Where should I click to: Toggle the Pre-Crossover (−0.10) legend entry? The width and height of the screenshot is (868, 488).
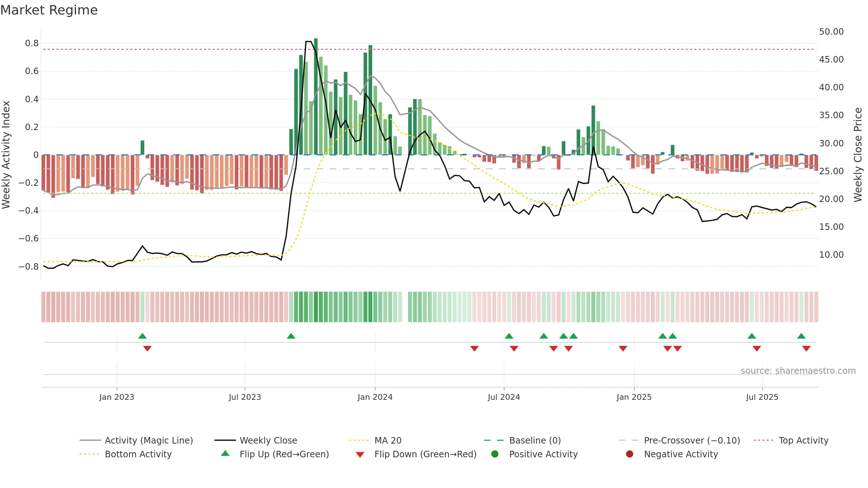[x=680, y=440]
